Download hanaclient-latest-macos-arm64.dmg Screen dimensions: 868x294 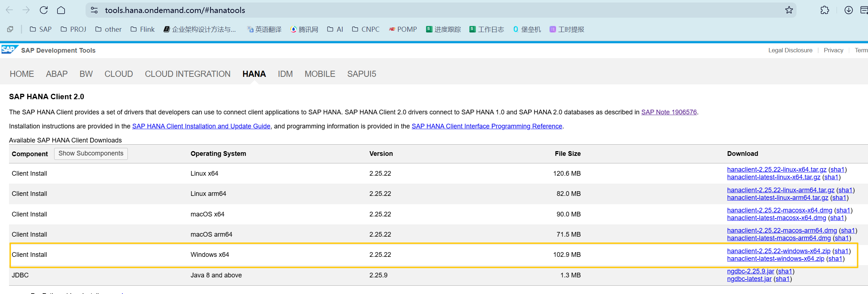tap(779, 238)
